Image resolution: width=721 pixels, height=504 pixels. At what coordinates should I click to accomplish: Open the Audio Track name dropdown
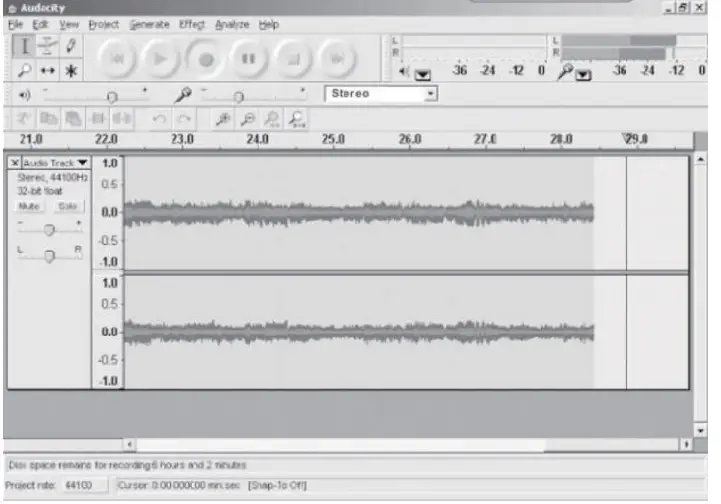coord(55,163)
